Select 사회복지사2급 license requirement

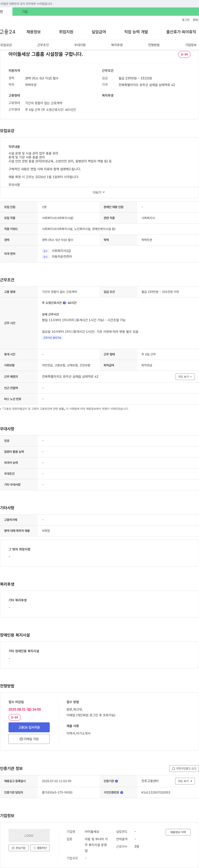pos(61,251)
